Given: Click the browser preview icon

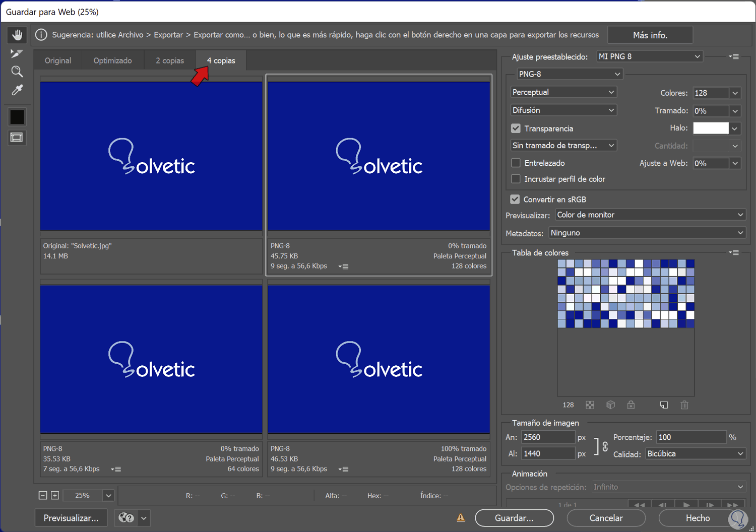Looking at the screenshot, I should 126,518.
